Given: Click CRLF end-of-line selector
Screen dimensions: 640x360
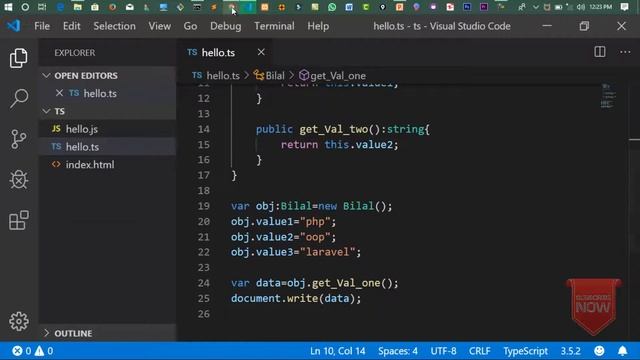Looking at the screenshot, I should [x=479, y=351].
